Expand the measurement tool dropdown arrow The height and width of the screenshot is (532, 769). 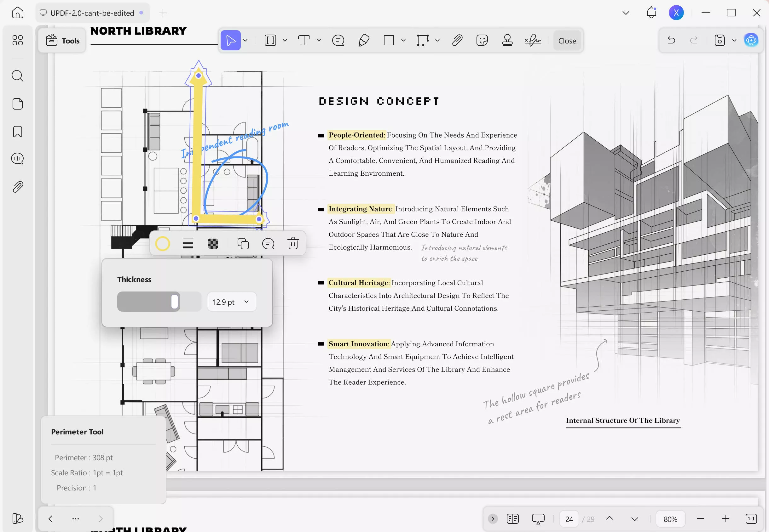click(x=437, y=41)
